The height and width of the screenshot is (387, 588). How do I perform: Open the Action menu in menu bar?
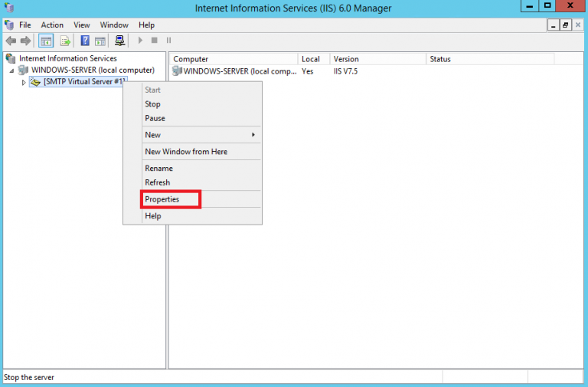click(53, 25)
